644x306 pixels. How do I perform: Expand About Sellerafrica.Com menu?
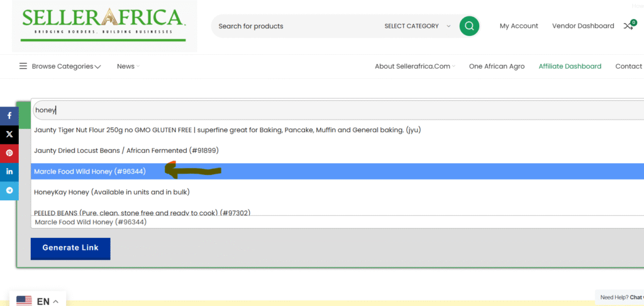click(x=414, y=66)
